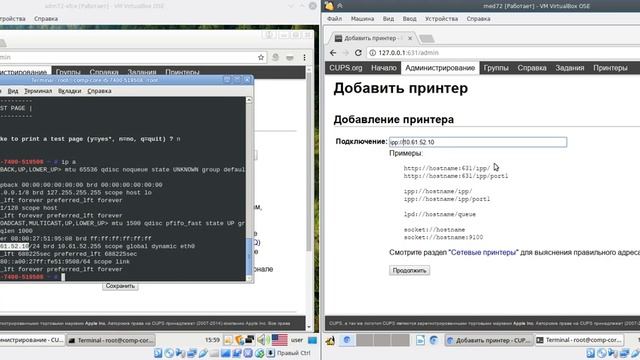Screen dimensions: 640x360
Task: Switch to Terminal task in left panel
Action: click(111, 340)
